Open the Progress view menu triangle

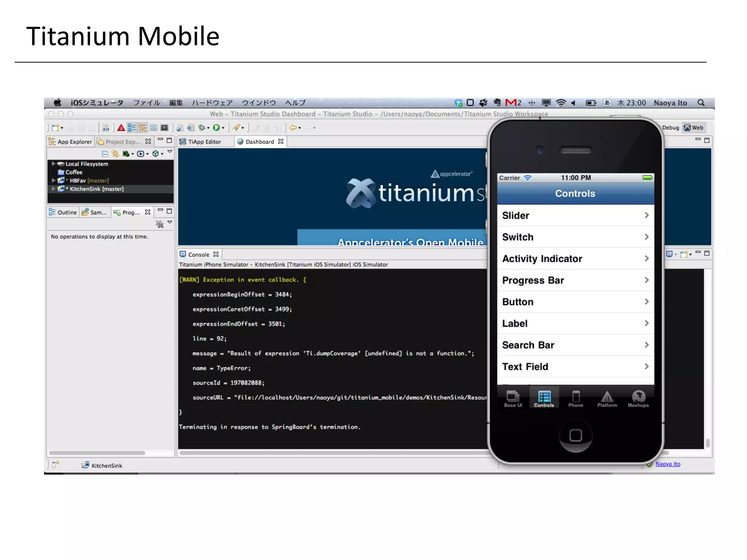click(x=170, y=222)
